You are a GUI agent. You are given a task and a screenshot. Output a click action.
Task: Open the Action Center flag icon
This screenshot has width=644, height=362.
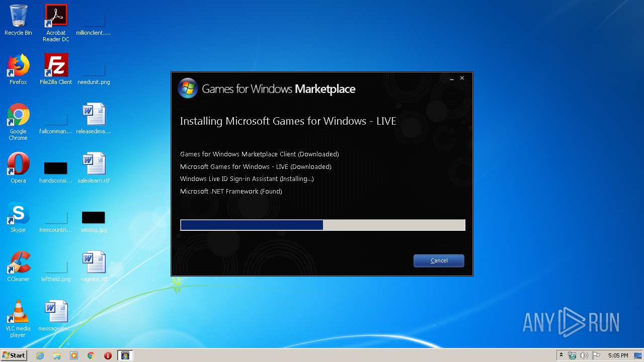click(x=596, y=355)
